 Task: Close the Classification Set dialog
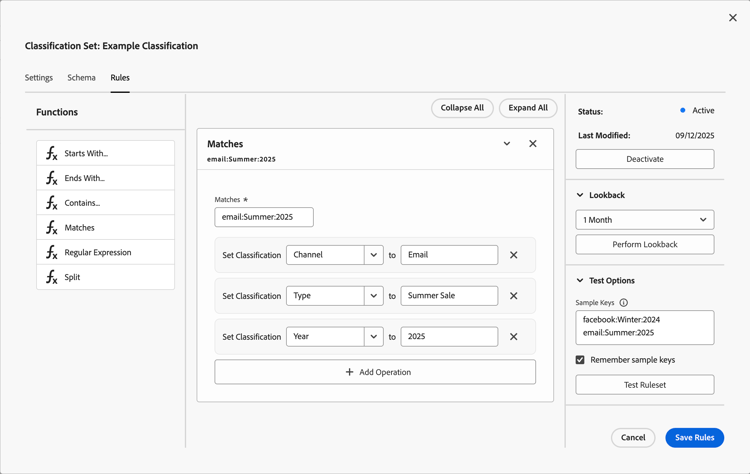[x=733, y=18]
